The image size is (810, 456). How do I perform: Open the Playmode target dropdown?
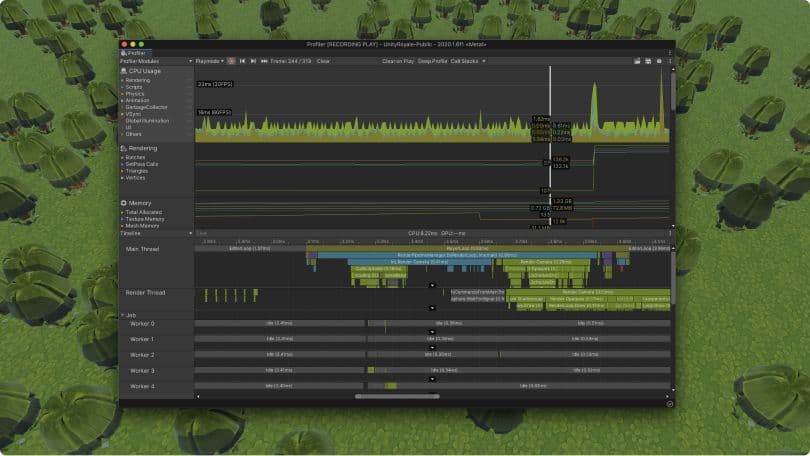click(x=209, y=61)
